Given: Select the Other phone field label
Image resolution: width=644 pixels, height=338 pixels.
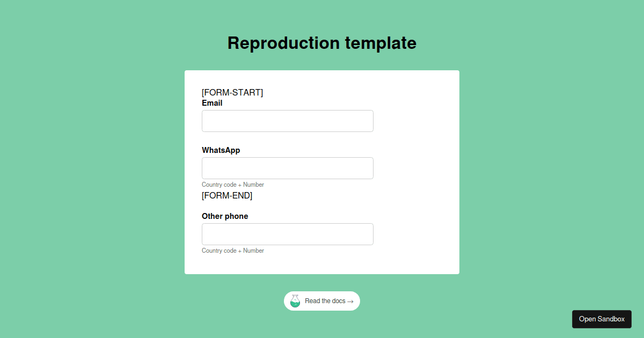Looking at the screenshot, I should pyautogui.click(x=225, y=216).
